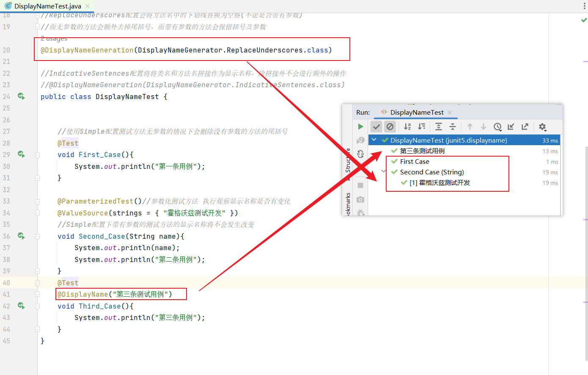Click the green Rerun test button
This screenshot has width=588, height=375.
click(360, 127)
